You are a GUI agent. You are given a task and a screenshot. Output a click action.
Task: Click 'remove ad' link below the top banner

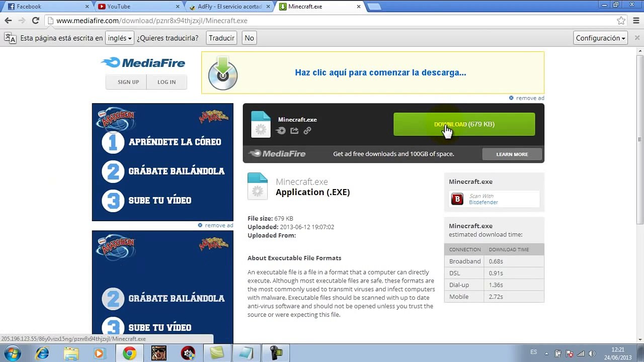[x=530, y=98]
